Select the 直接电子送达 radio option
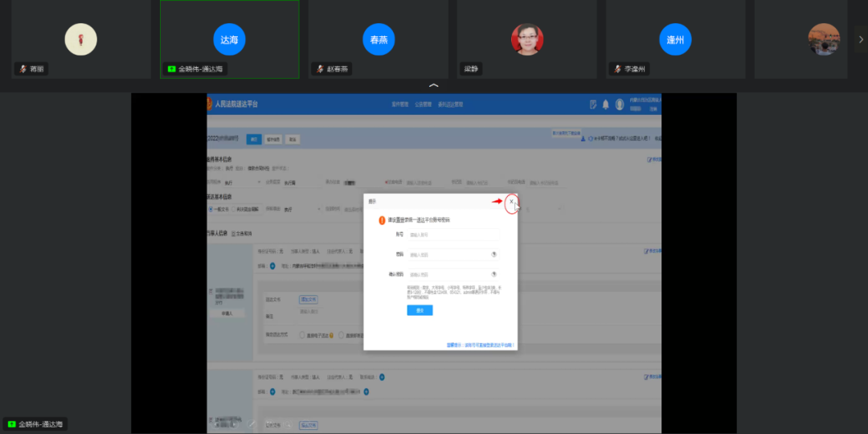This screenshot has height=434, width=868. click(x=302, y=335)
